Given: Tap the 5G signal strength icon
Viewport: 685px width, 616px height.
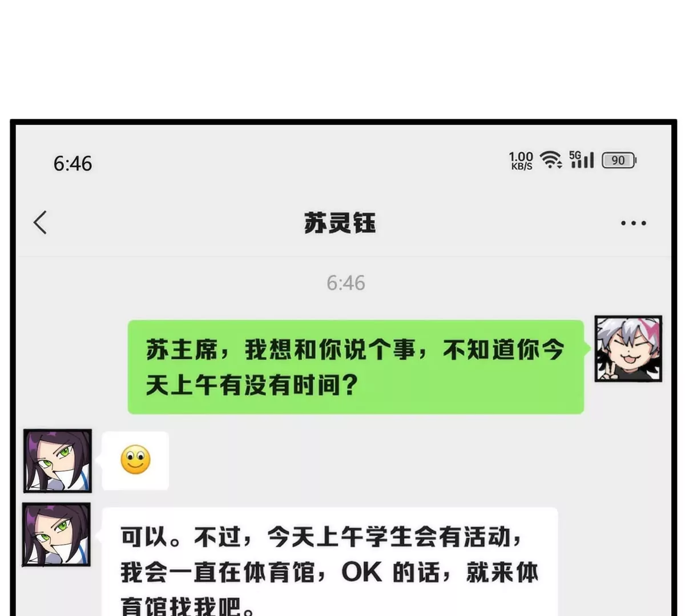Looking at the screenshot, I should tap(581, 160).
